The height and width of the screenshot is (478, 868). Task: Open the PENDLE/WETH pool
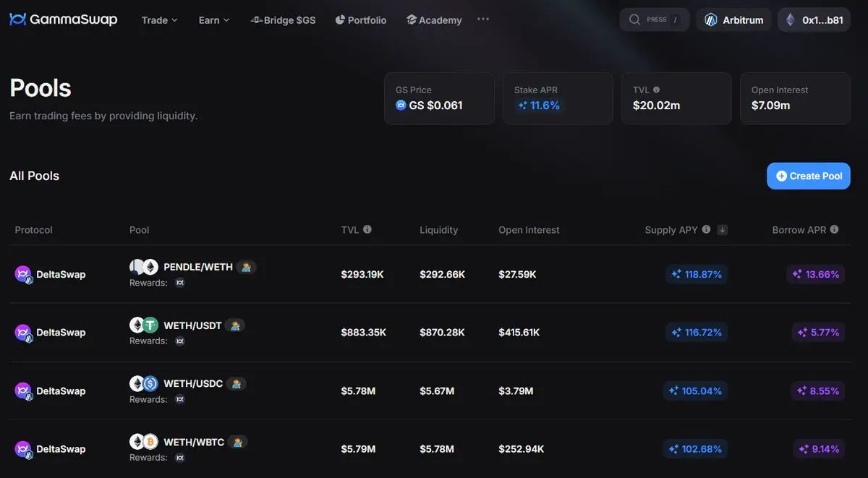pyautogui.click(x=198, y=267)
